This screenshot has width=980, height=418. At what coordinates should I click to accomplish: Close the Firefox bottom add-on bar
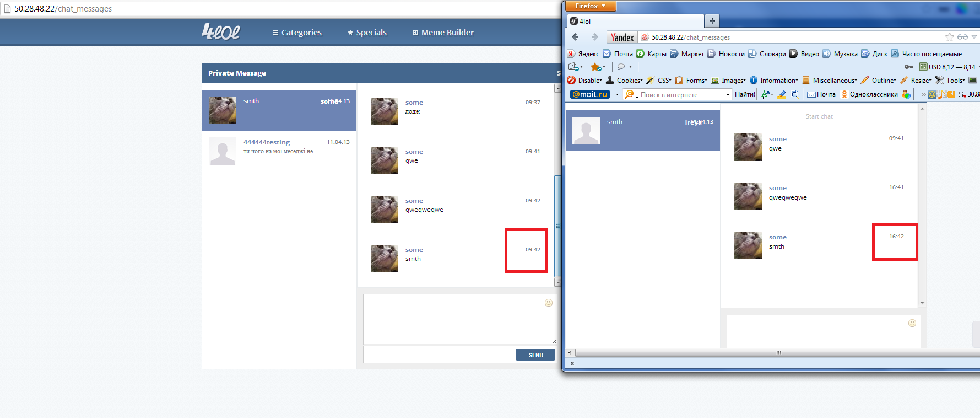pyautogui.click(x=572, y=363)
